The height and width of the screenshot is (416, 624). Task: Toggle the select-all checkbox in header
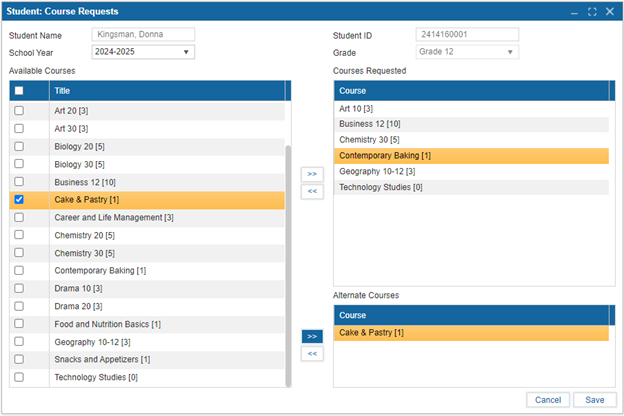pyautogui.click(x=19, y=91)
